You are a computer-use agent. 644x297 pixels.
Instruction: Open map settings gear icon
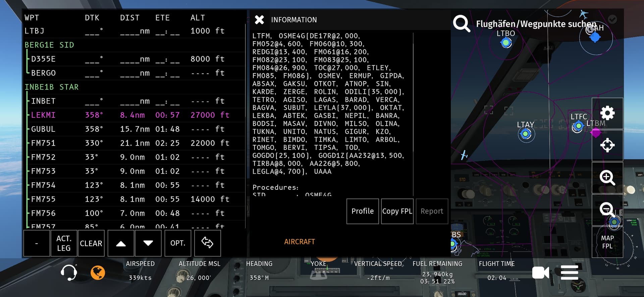607,113
